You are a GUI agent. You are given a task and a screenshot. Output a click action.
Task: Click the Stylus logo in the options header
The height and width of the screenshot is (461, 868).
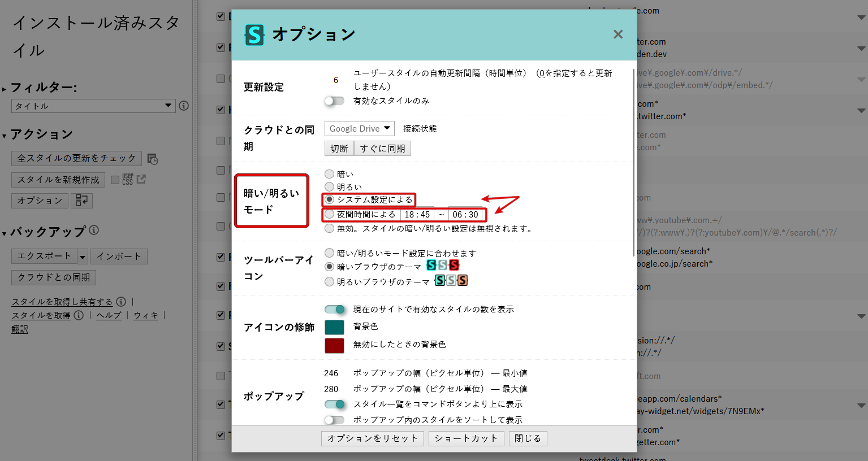coord(254,35)
